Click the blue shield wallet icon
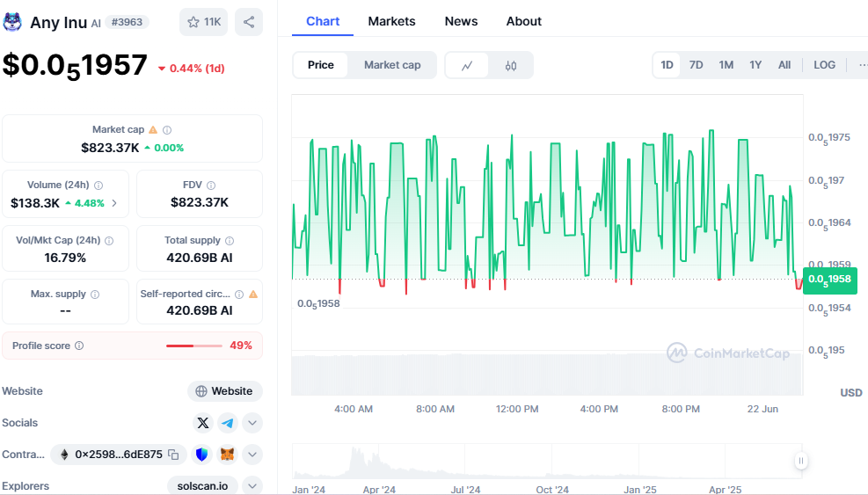868x495 pixels. (202, 455)
